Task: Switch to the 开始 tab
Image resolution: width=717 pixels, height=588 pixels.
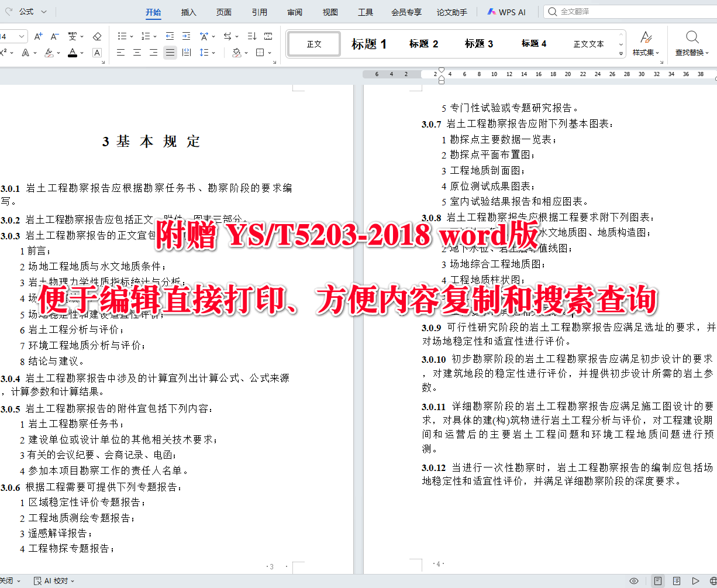Action: point(153,12)
